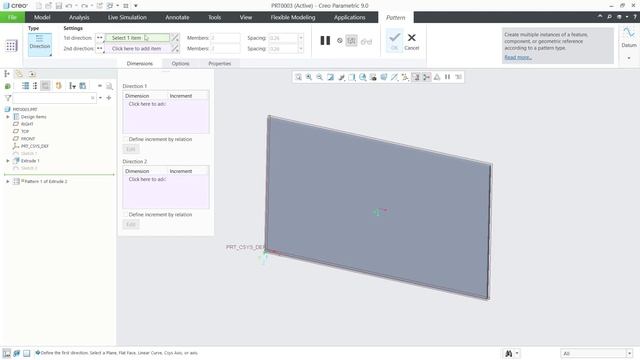Open 1st direction reference type dropdown
Image resolution: width=640 pixels, height=360 pixels.
tap(100, 38)
